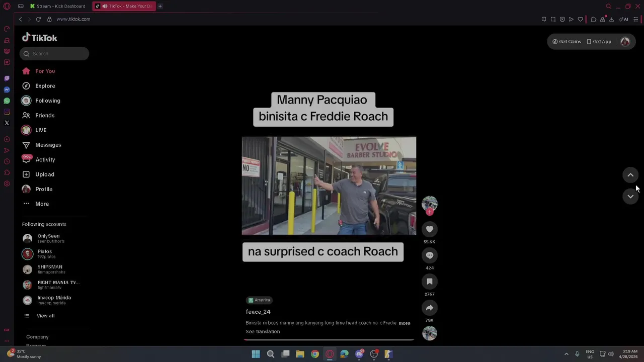The width and height of the screenshot is (644, 362).
Task: Open the player/flow arrow icon in toolbar
Action: coord(571,19)
